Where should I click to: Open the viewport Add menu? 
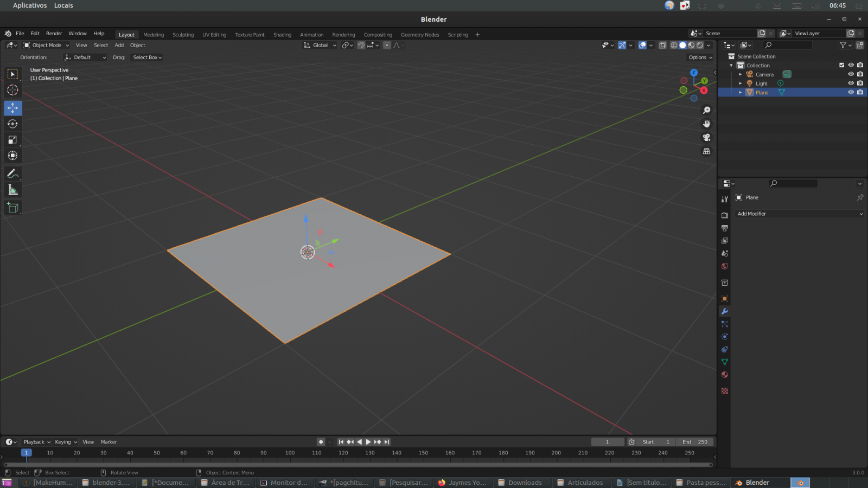[119, 46]
